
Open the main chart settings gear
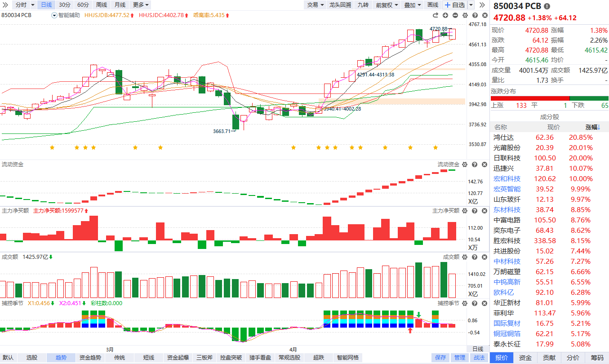tap(465, 15)
